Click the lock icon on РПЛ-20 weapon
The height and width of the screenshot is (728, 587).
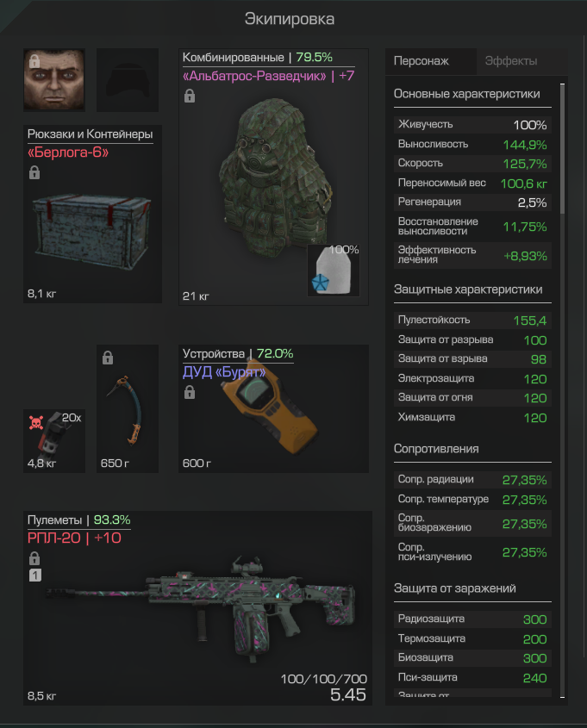point(34,558)
